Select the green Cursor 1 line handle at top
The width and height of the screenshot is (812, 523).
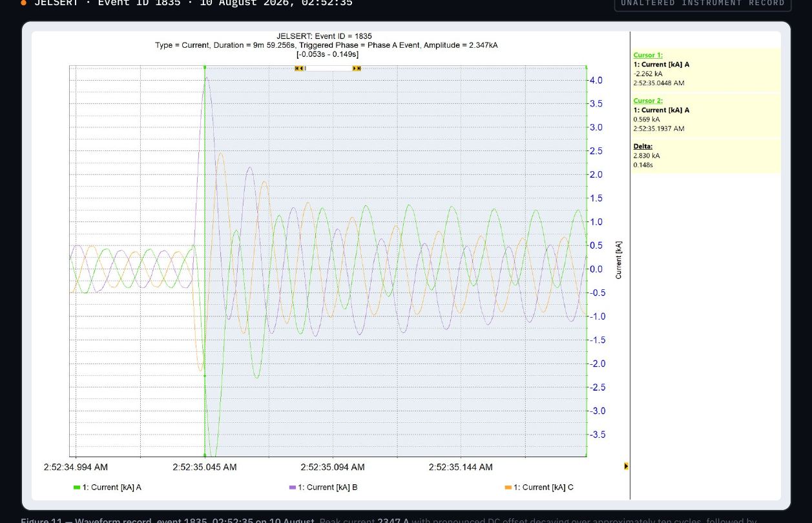tap(205, 67)
